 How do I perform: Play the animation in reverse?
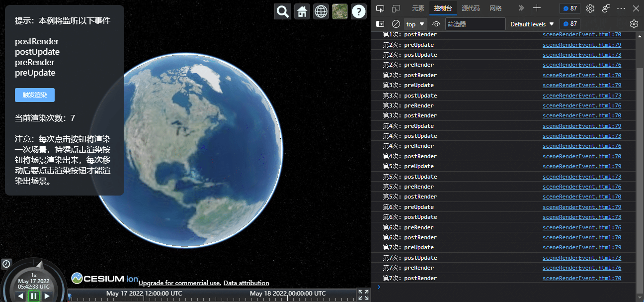20,296
